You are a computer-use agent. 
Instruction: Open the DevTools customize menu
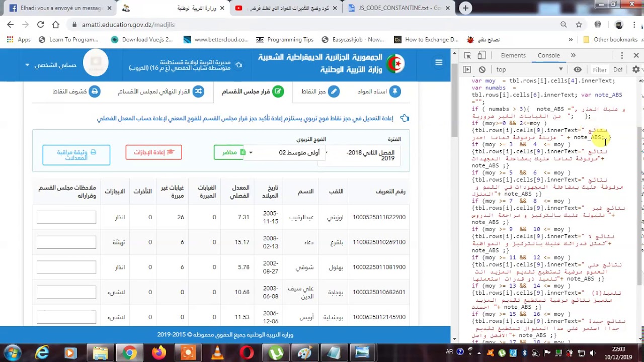(622, 55)
